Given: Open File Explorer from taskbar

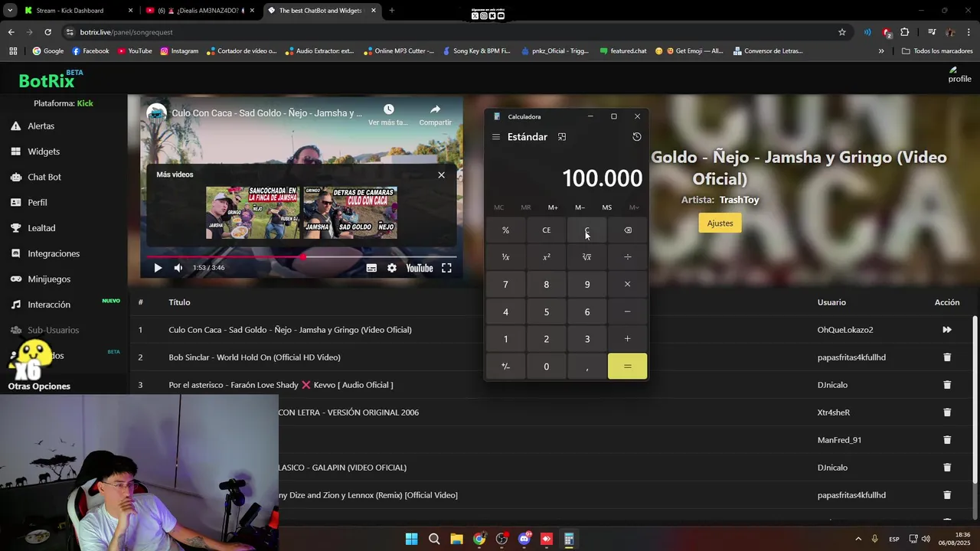Looking at the screenshot, I should (456, 539).
